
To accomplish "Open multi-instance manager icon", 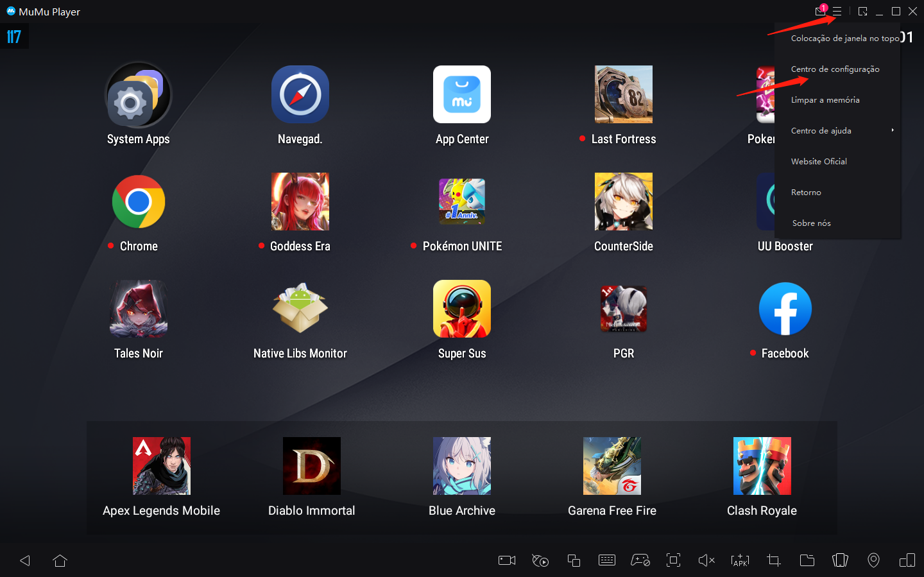I will click(x=574, y=560).
